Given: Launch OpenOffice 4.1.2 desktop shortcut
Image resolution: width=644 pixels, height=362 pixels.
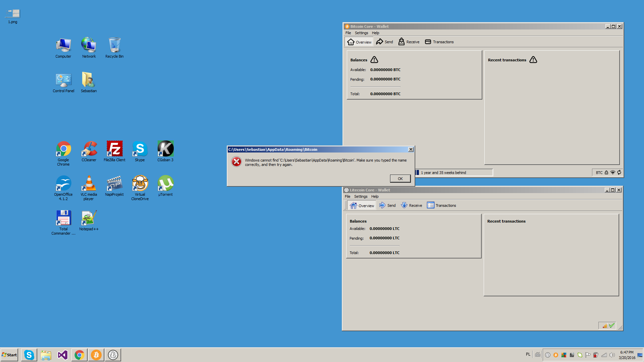Looking at the screenshot, I should point(63,188).
